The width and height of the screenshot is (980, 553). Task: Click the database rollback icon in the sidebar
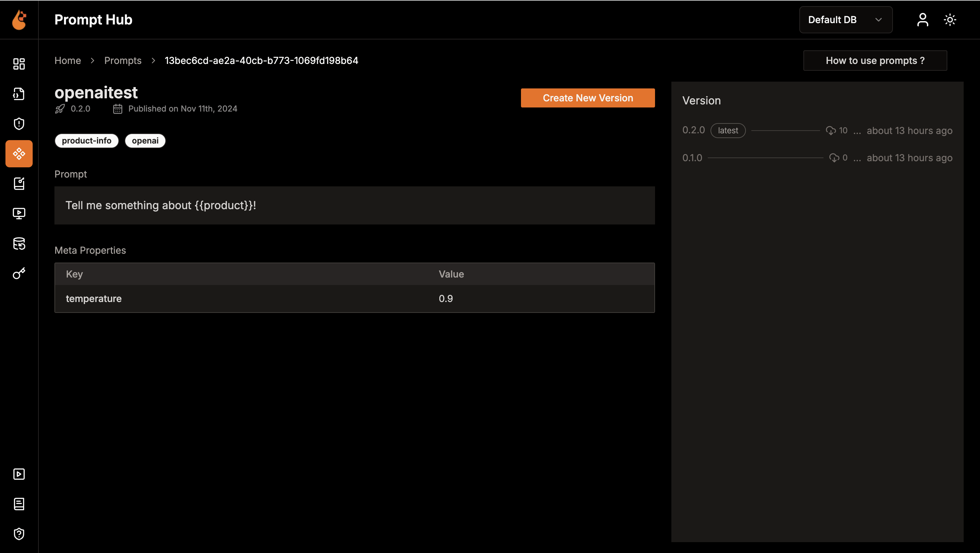19,244
